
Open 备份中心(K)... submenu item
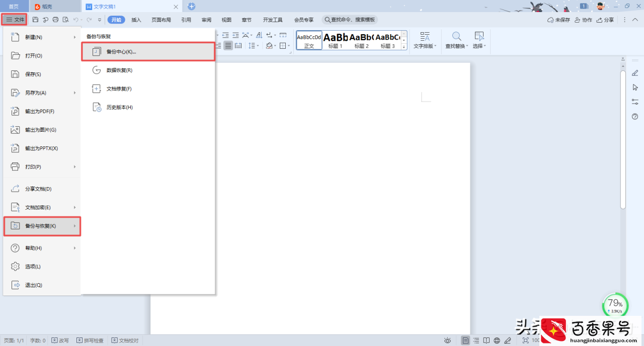(148, 52)
